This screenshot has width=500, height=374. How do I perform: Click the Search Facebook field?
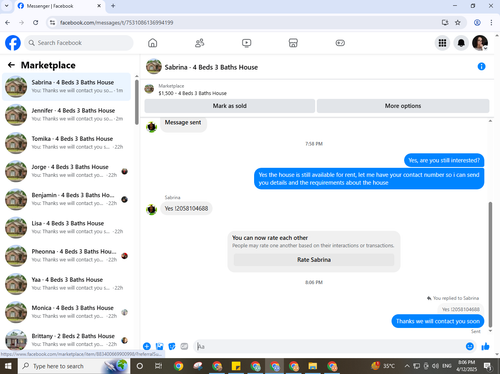click(x=79, y=43)
